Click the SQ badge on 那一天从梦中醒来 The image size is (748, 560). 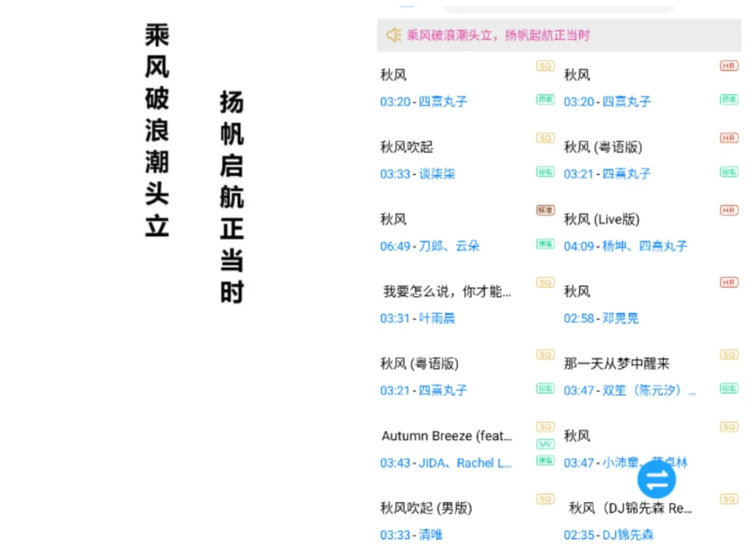(728, 354)
